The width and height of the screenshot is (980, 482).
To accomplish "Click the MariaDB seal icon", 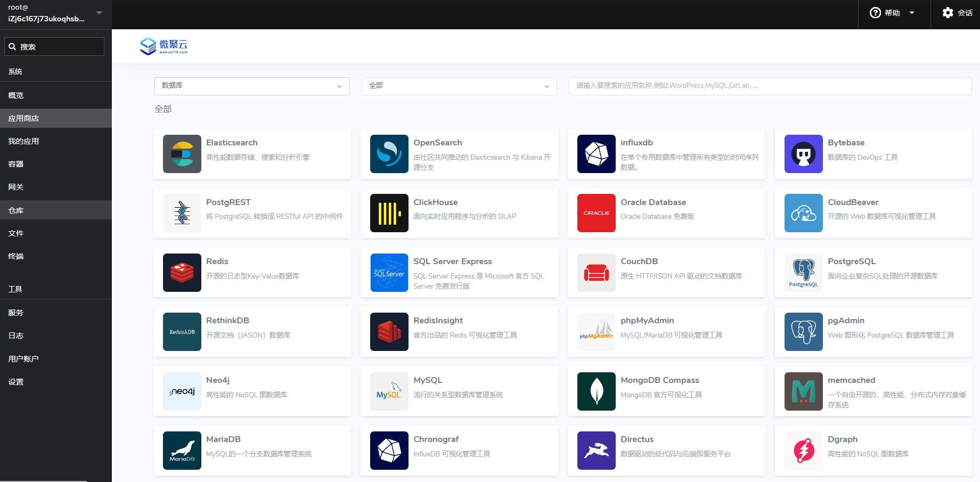I will click(x=182, y=451).
